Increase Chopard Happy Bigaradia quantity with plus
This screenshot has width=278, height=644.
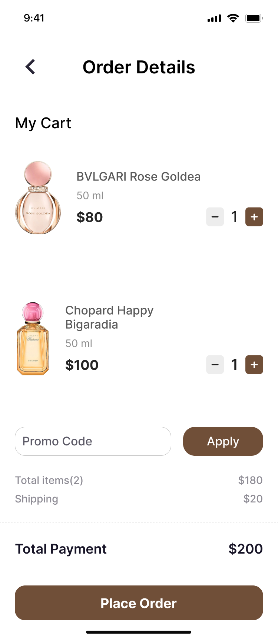pyautogui.click(x=254, y=365)
